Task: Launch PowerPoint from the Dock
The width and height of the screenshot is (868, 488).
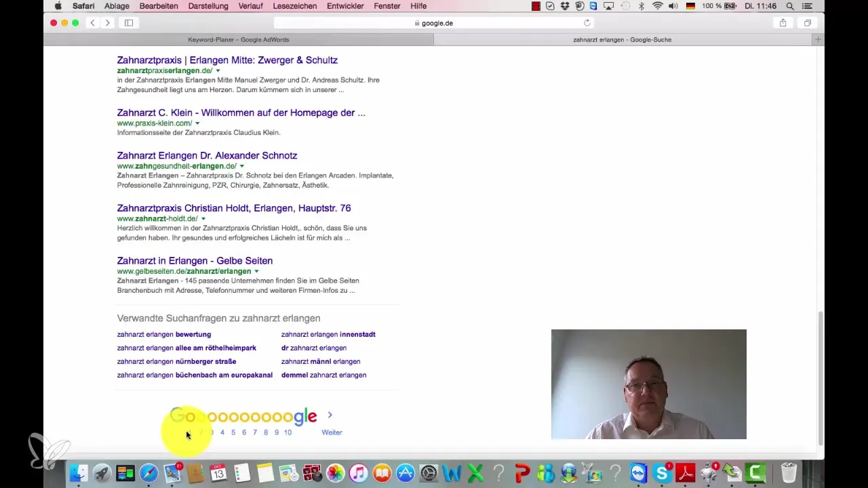Action: point(522,473)
